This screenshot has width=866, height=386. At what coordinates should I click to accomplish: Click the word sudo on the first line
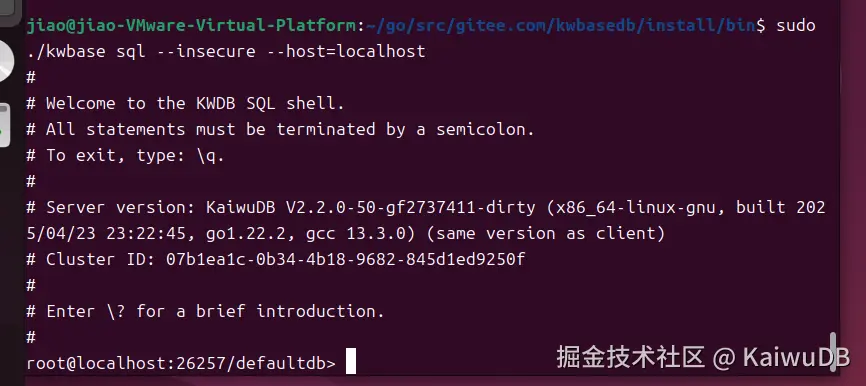795,25
